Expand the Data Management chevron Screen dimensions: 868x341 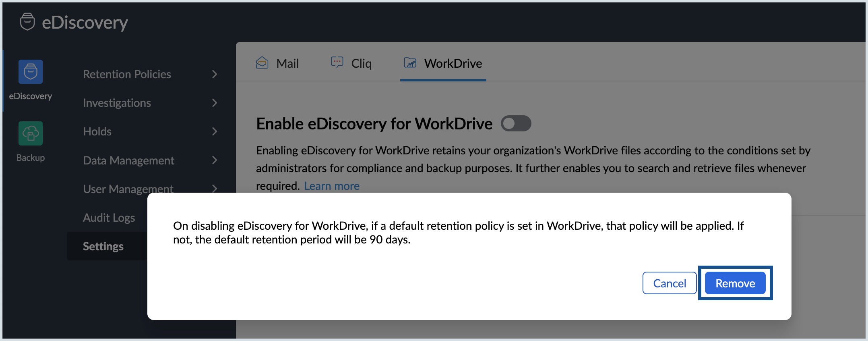click(x=215, y=160)
